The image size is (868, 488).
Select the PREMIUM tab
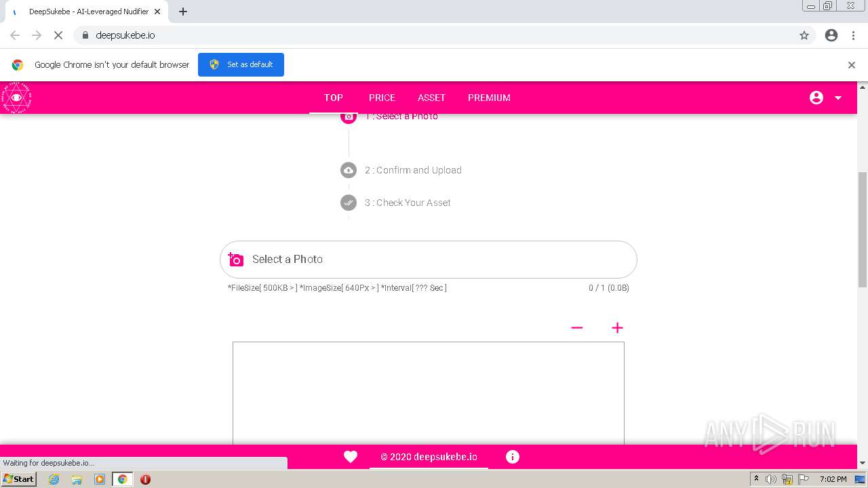tap(489, 98)
